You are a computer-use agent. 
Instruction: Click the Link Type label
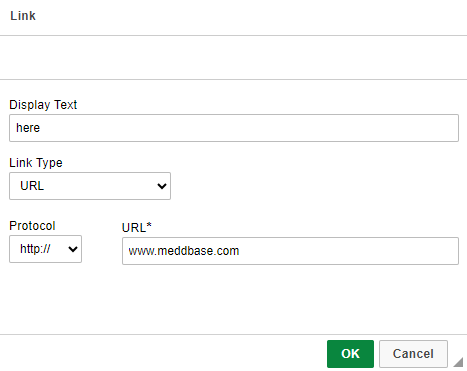[36, 163]
